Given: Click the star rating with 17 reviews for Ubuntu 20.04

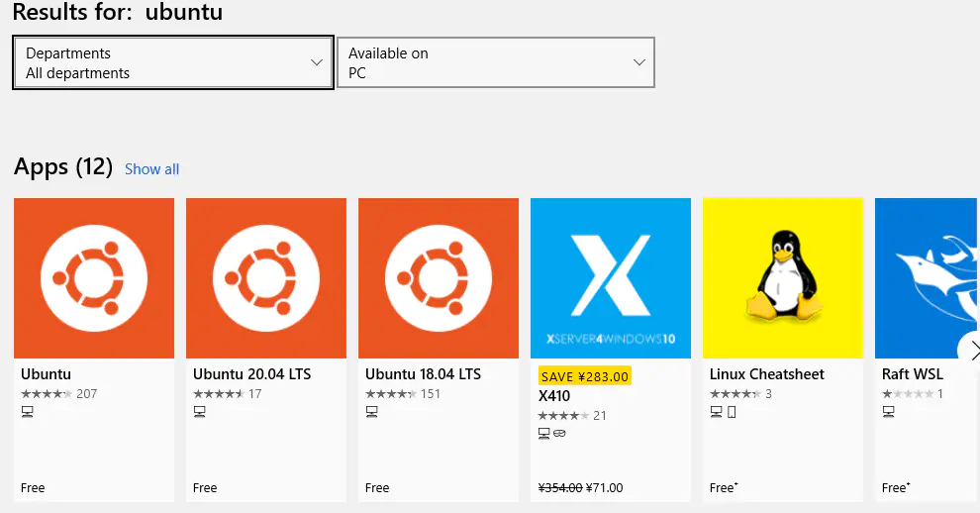Looking at the screenshot, I should (228, 394).
